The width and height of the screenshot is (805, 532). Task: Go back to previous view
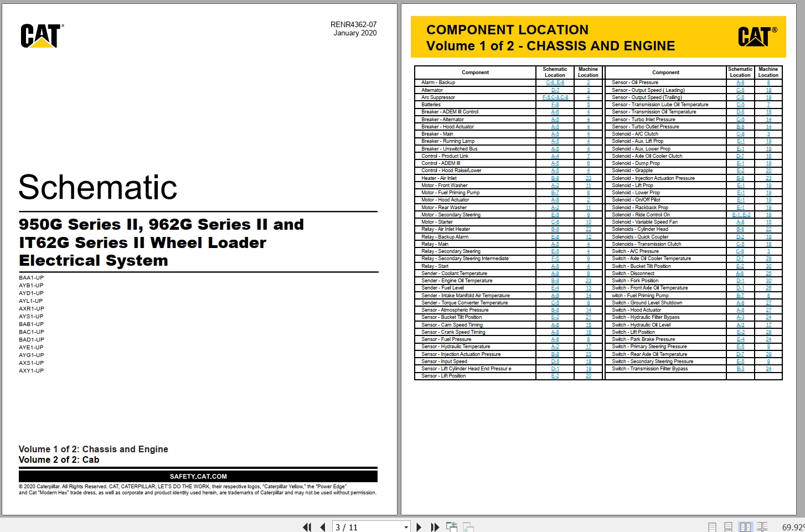point(452,527)
